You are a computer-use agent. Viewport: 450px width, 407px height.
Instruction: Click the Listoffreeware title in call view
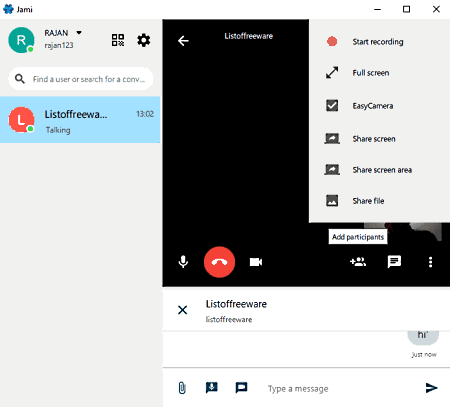249,36
